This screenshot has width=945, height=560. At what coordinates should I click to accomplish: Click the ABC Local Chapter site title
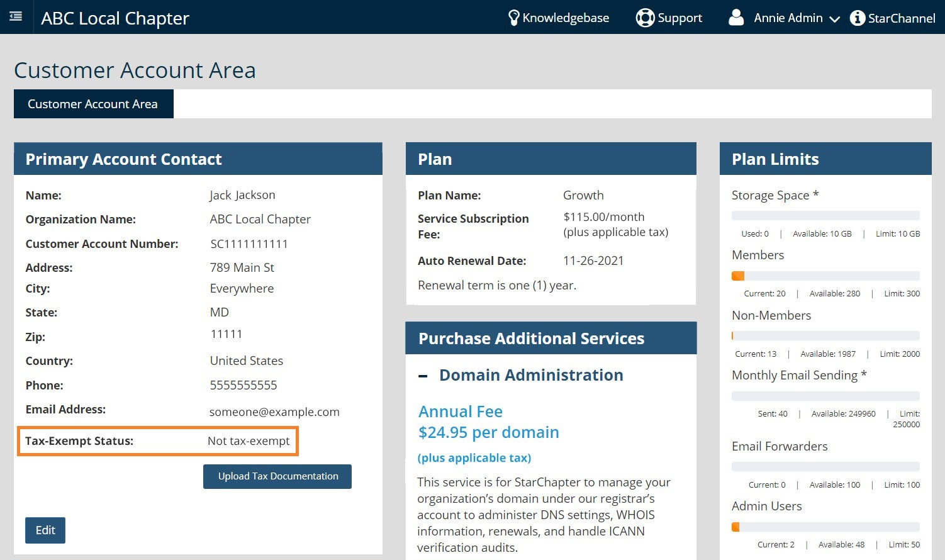point(115,18)
